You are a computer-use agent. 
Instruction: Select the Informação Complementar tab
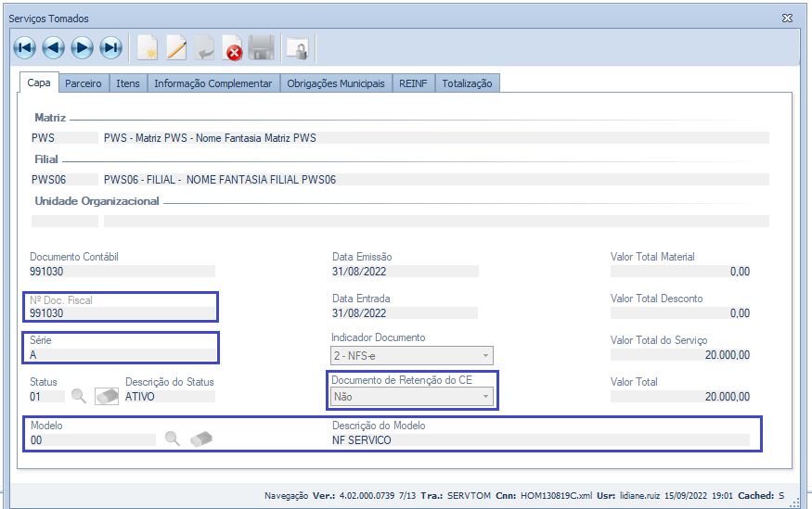click(x=213, y=83)
